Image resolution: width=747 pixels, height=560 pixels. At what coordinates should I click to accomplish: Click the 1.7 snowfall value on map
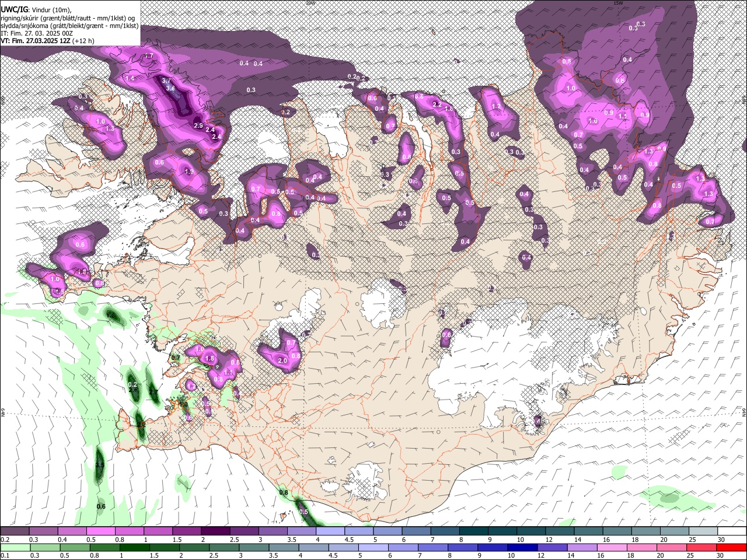(x=148, y=56)
